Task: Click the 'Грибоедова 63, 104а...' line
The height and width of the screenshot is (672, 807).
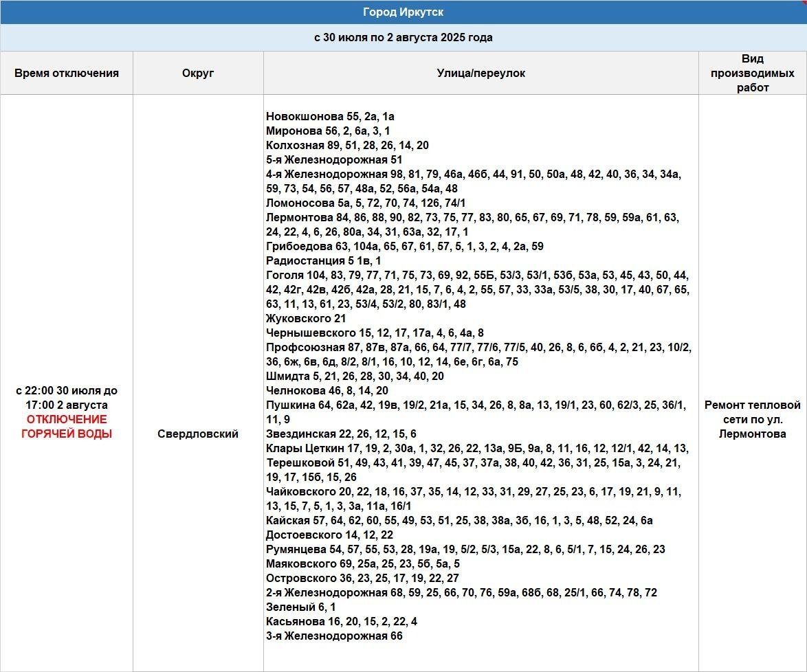Action: (404, 246)
